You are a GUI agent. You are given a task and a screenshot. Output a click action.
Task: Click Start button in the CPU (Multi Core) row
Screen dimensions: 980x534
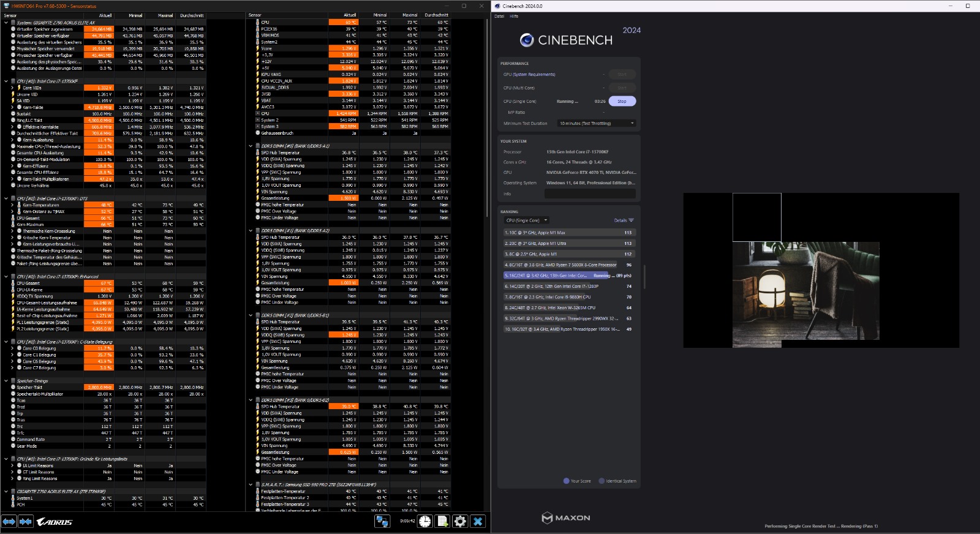622,88
